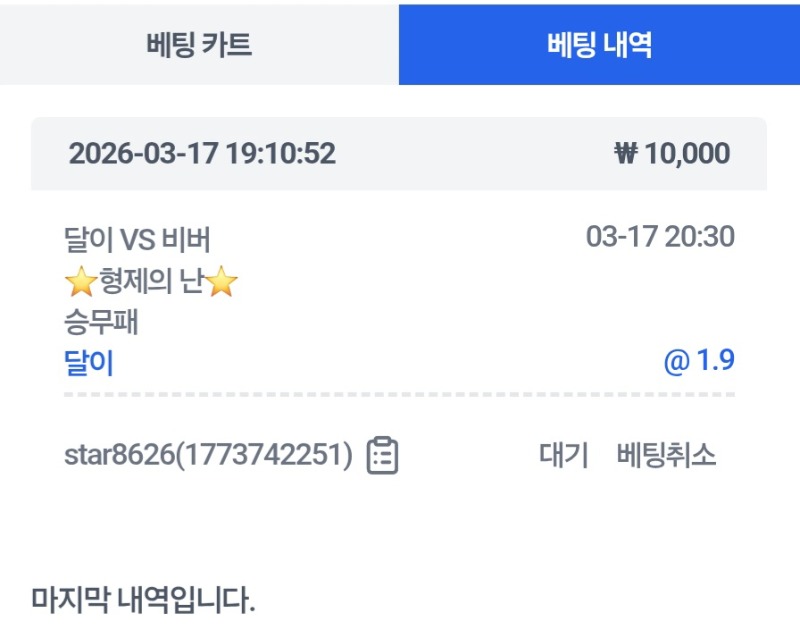This screenshot has width=800, height=630.
Task: Click the star8626 bet ID text
Action: tap(208, 455)
